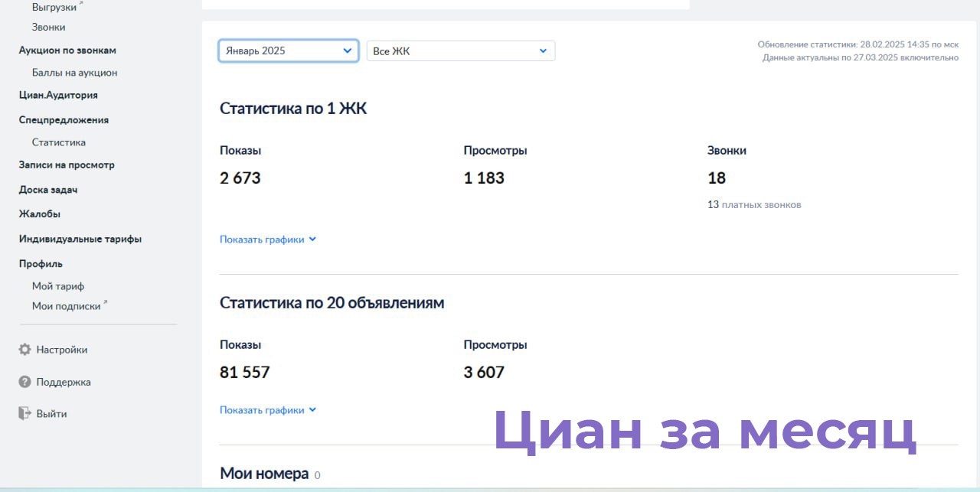The image size is (980, 492).
Task: Click the Статистика по 1 ЖК heading
Action: pos(293,109)
